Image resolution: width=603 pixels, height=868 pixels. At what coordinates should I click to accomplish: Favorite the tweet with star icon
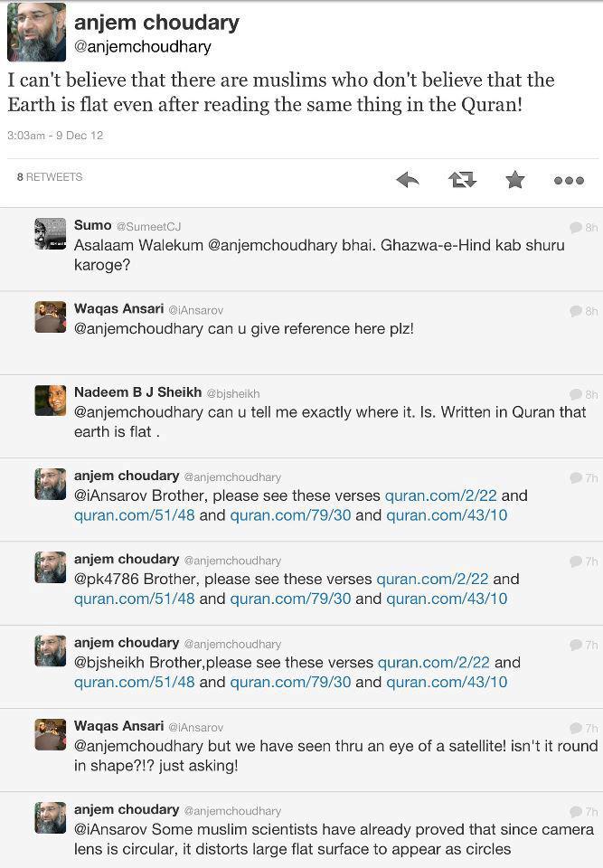[515, 180]
